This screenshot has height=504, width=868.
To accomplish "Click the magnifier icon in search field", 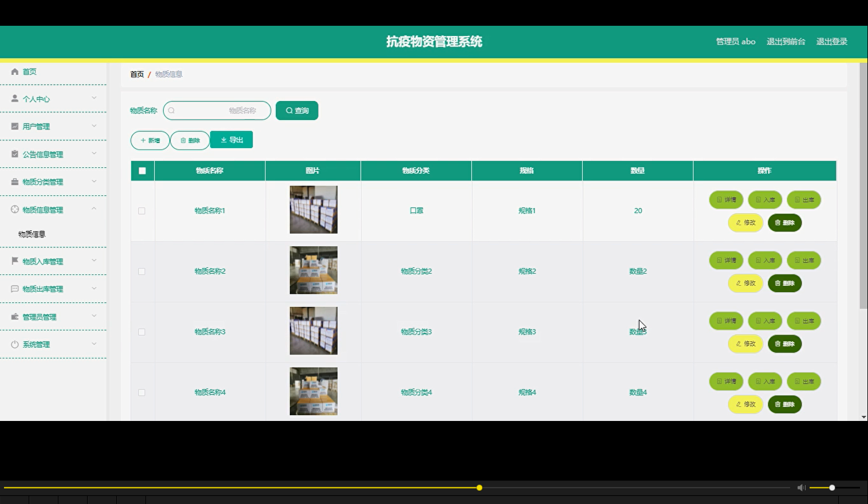I will pyautogui.click(x=171, y=111).
